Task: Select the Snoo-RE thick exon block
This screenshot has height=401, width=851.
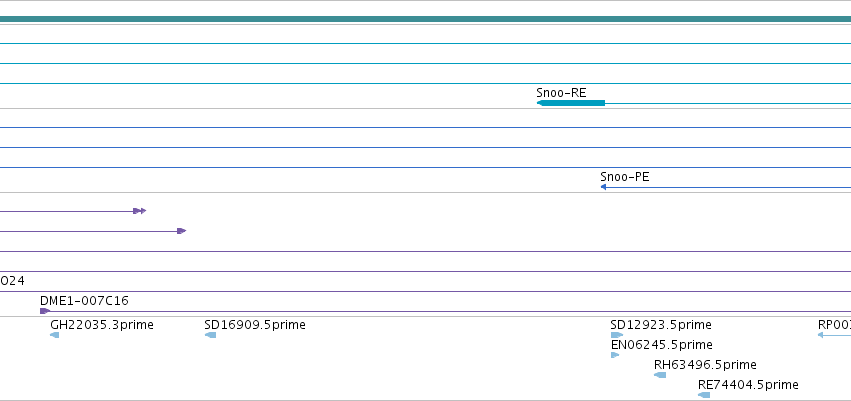Action: (571, 103)
